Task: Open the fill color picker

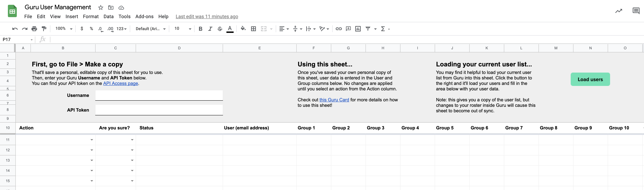Action: pos(243,29)
